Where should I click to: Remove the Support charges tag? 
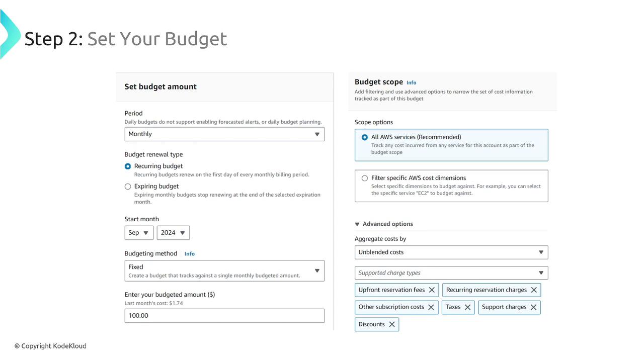pos(533,307)
